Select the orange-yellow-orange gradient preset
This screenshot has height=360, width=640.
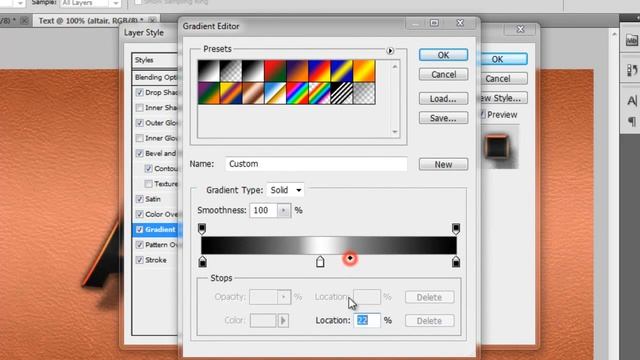(x=364, y=71)
